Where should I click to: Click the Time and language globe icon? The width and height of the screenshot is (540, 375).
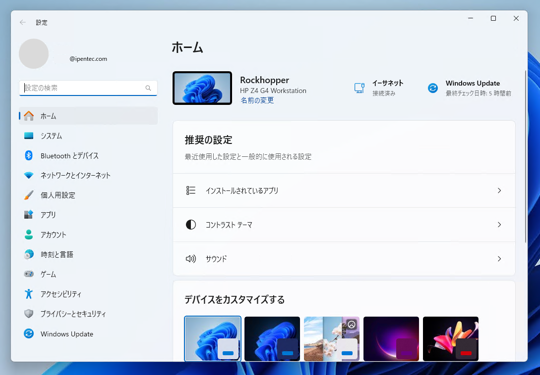pyautogui.click(x=29, y=254)
